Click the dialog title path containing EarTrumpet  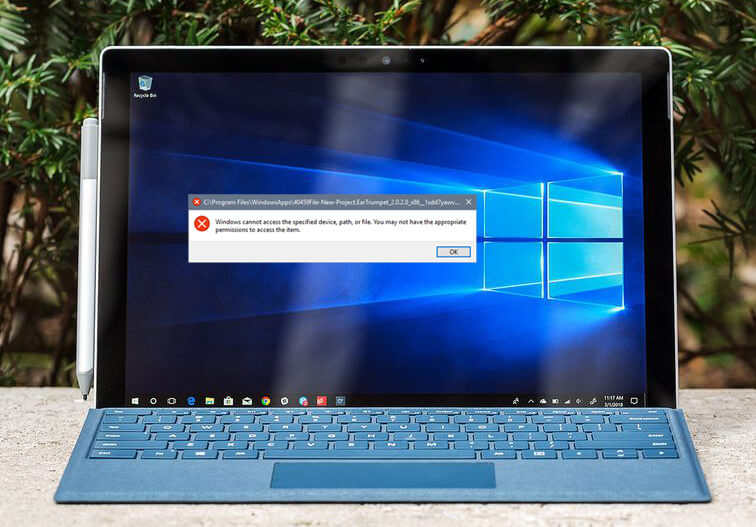[331, 203]
